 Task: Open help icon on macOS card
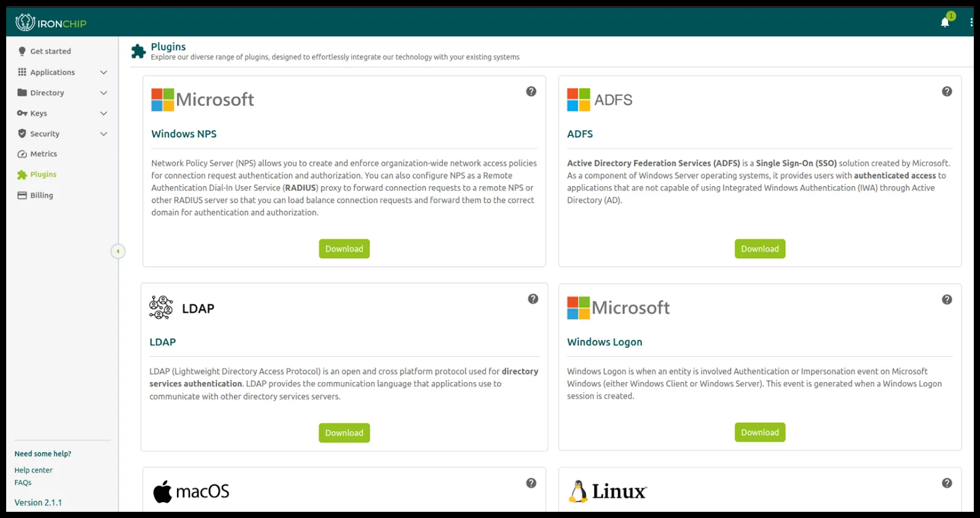pos(531,483)
